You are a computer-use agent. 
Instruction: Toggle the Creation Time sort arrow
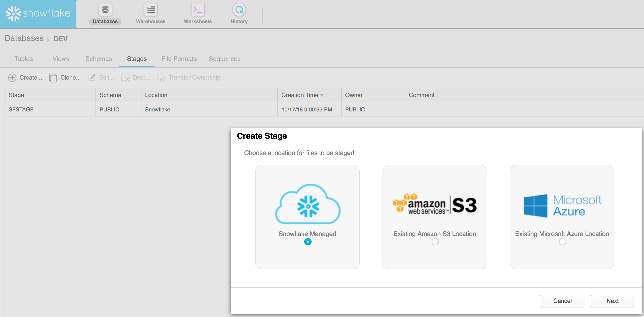322,95
